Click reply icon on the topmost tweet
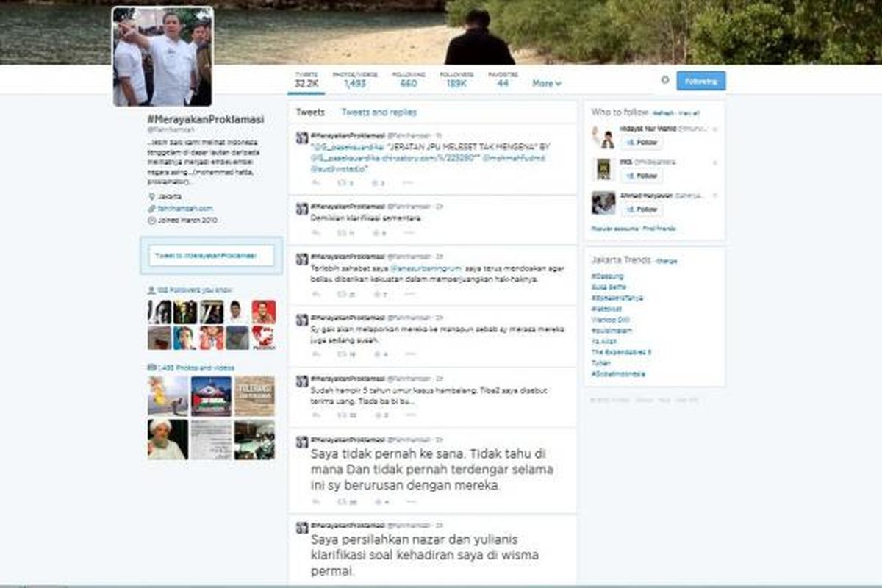This screenshot has width=882, height=588. [316, 183]
